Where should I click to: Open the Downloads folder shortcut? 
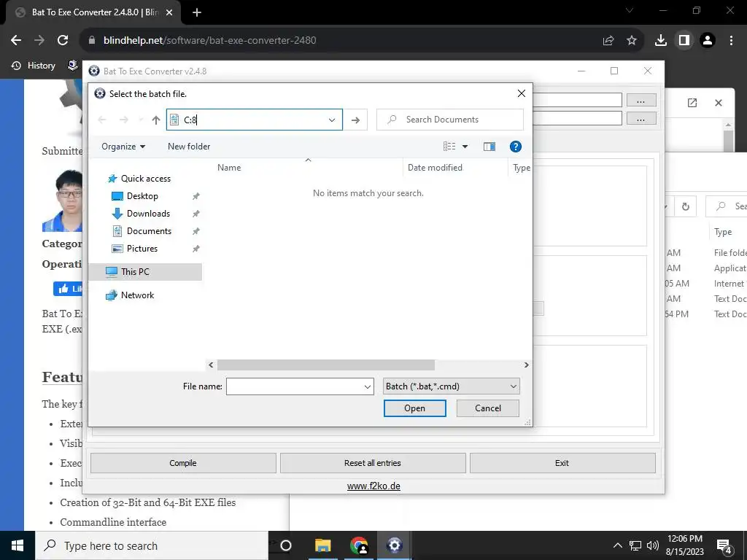pos(147,214)
